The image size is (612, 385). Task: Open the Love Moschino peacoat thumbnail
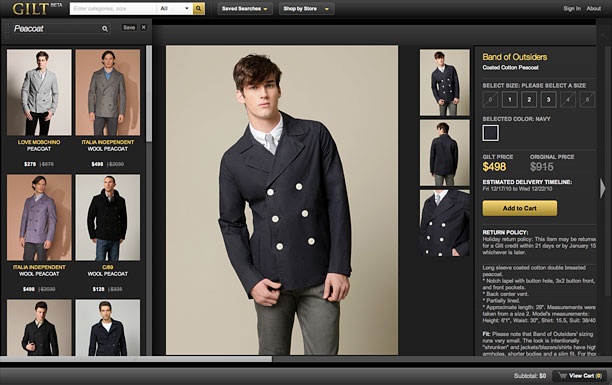(x=39, y=93)
